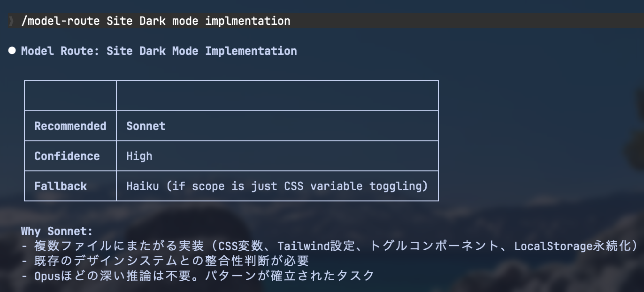Click the white bullet before Model Route heading
This screenshot has width=644, height=292.
[12, 51]
